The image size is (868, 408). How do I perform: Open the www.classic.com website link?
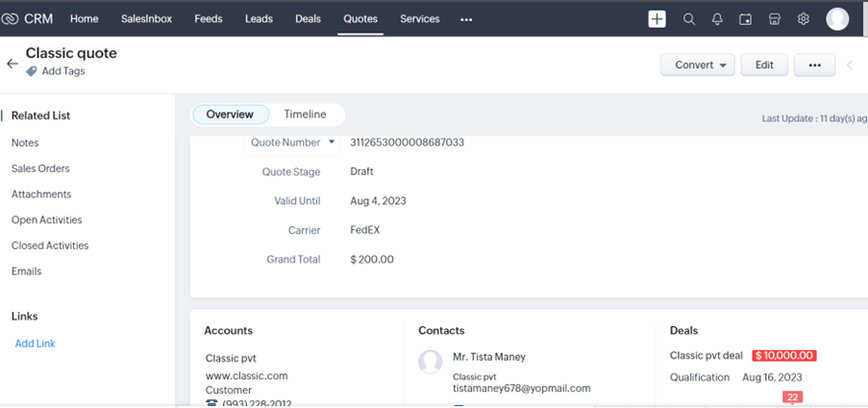246,376
